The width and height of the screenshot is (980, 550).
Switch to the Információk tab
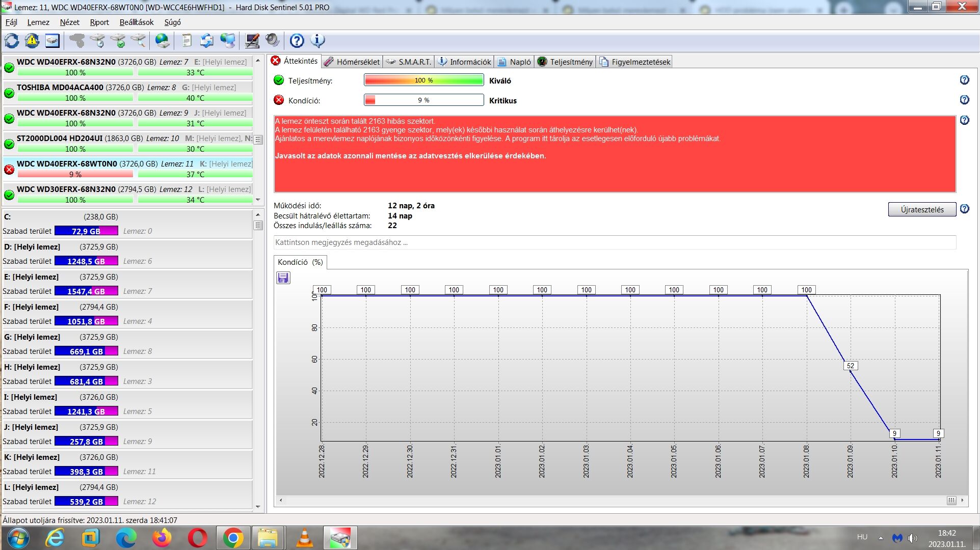click(464, 62)
